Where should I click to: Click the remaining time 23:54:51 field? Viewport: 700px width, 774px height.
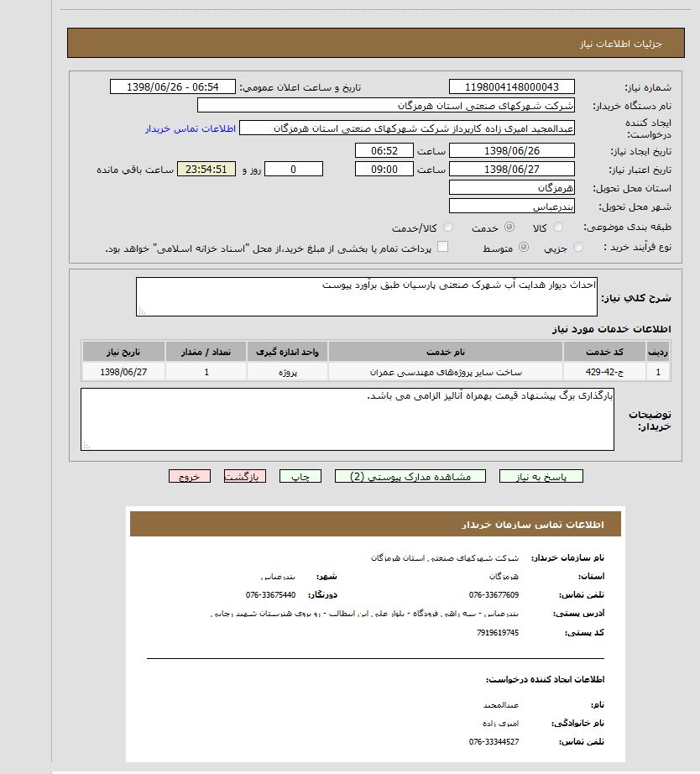(x=206, y=169)
